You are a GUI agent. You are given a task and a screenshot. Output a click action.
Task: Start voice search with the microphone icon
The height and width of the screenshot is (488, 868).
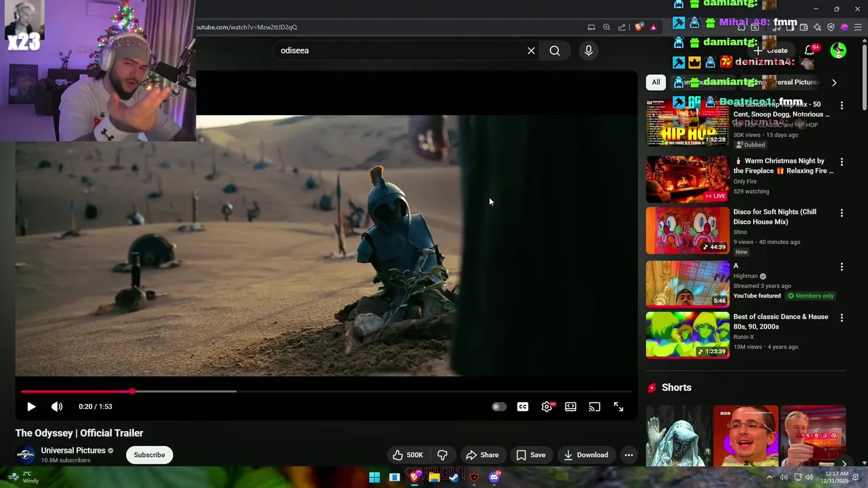point(588,51)
